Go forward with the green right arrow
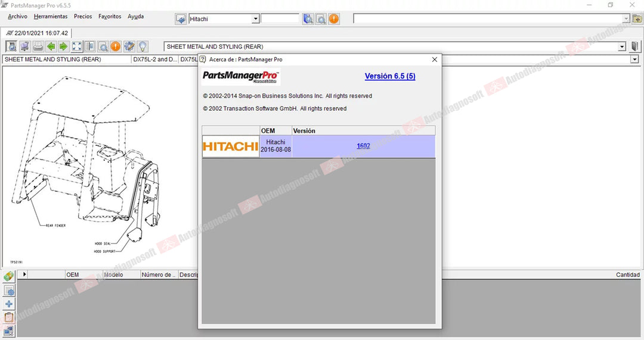Screen dimensions: 644x340 tap(63, 46)
